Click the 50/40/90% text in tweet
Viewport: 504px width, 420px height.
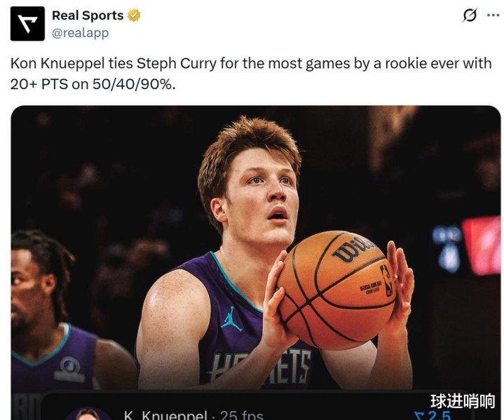[x=134, y=84]
